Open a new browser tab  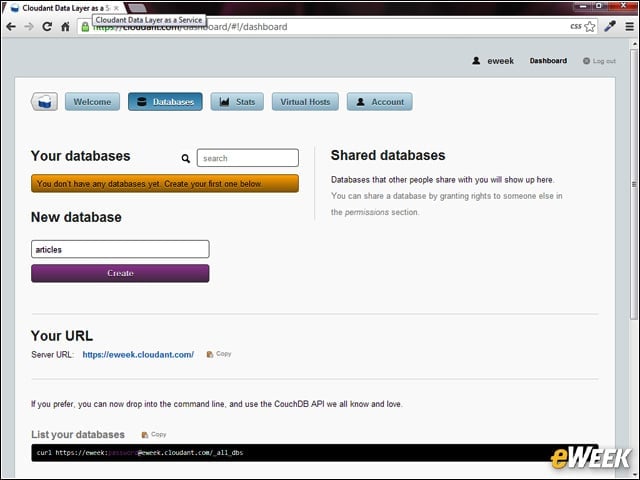(137, 8)
